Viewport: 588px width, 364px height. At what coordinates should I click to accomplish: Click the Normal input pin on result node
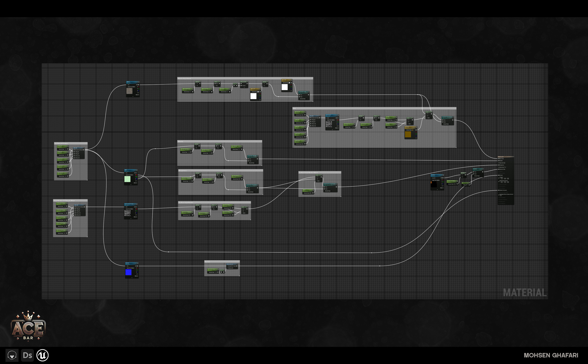point(499,175)
